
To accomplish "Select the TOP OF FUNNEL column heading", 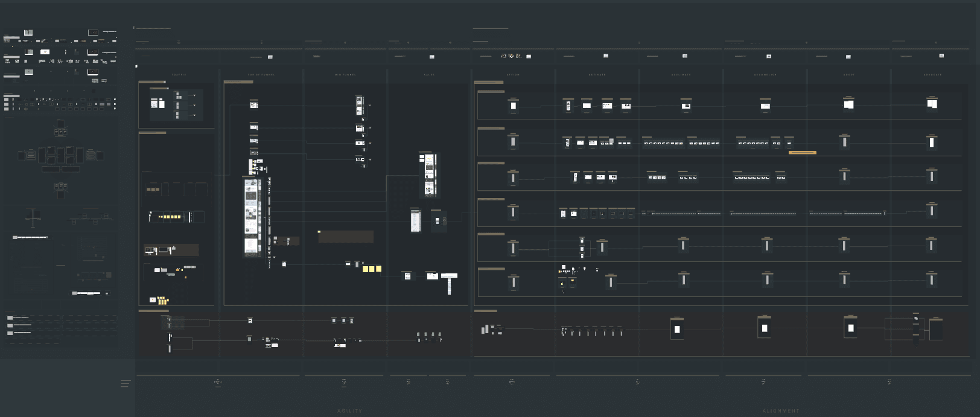I will (x=261, y=75).
